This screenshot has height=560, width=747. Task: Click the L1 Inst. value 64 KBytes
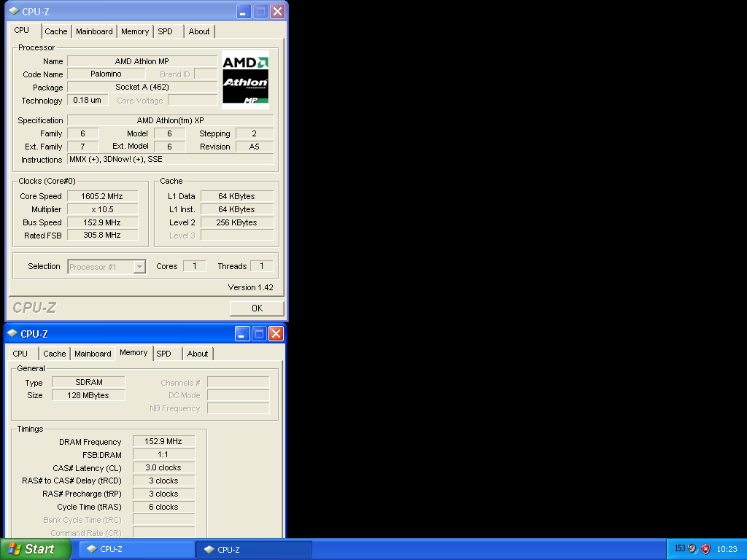tap(237, 209)
